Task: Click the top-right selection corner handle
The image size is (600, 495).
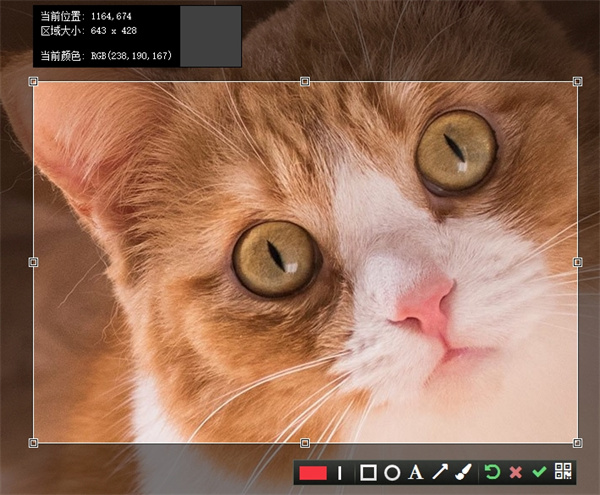Action: coord(577,82)
